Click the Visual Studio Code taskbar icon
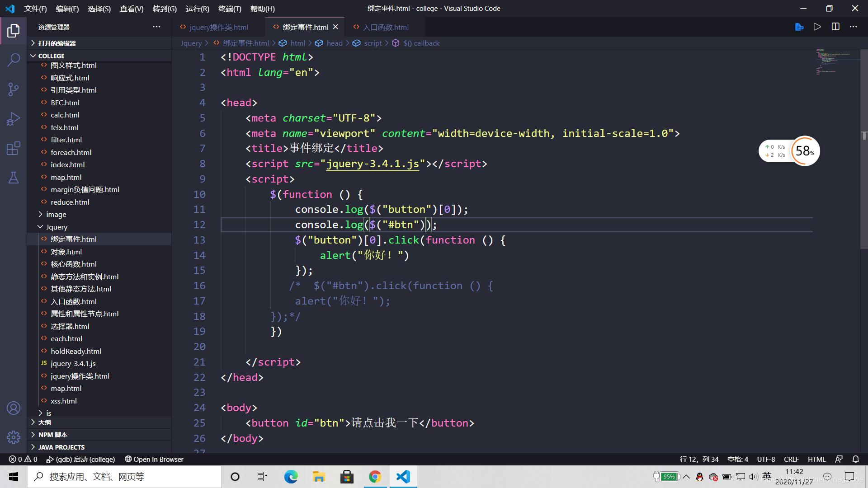Image resolution: width=868 pixels, height=488 pixels. 403,477
